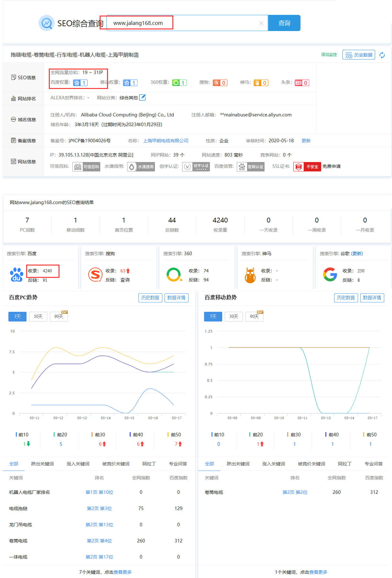392x578 pixels.
Task: Open 阿拉丁 tab in mobile keyword list
Action: point(345,464)
